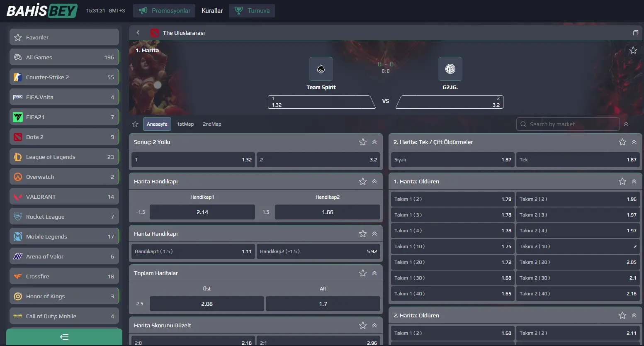The width and height of the screenshot is (644, 346).
Task: Click the League of Legends icon
Action: [x=18, y=157]
